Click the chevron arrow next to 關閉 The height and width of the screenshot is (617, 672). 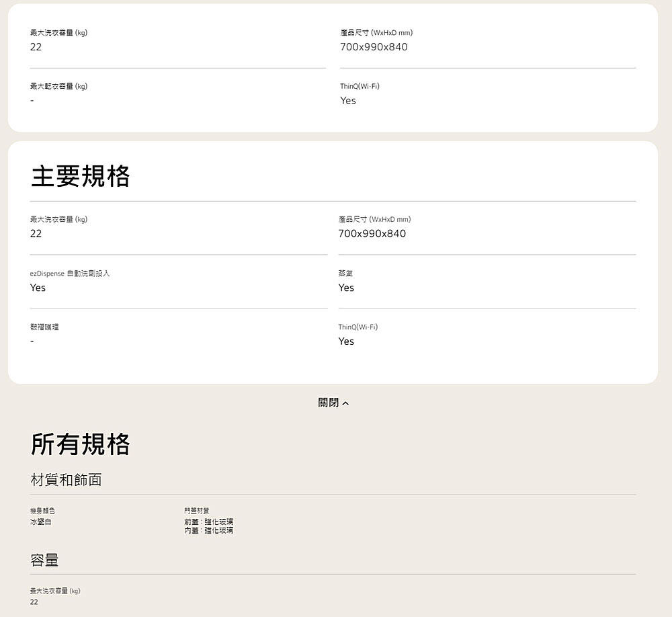coord(345,403)
